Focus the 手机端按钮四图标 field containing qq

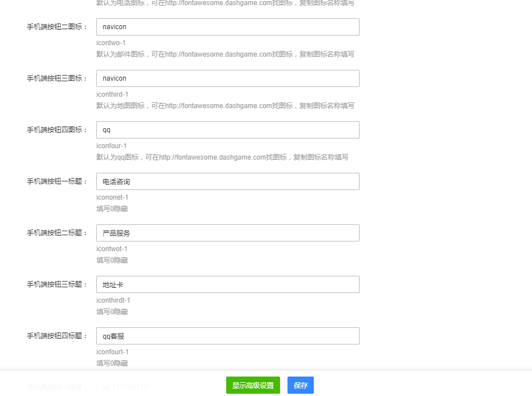228,130
